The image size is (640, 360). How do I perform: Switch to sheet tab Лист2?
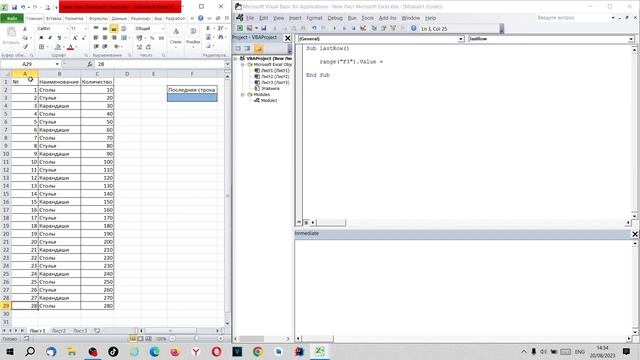[x=59, y=331]
